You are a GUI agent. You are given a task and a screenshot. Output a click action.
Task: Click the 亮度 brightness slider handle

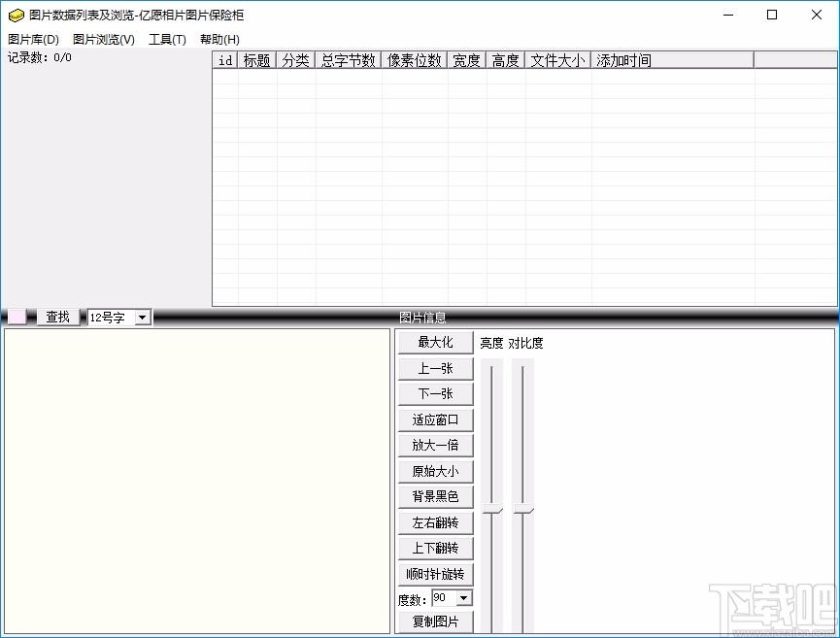point(490,510)
